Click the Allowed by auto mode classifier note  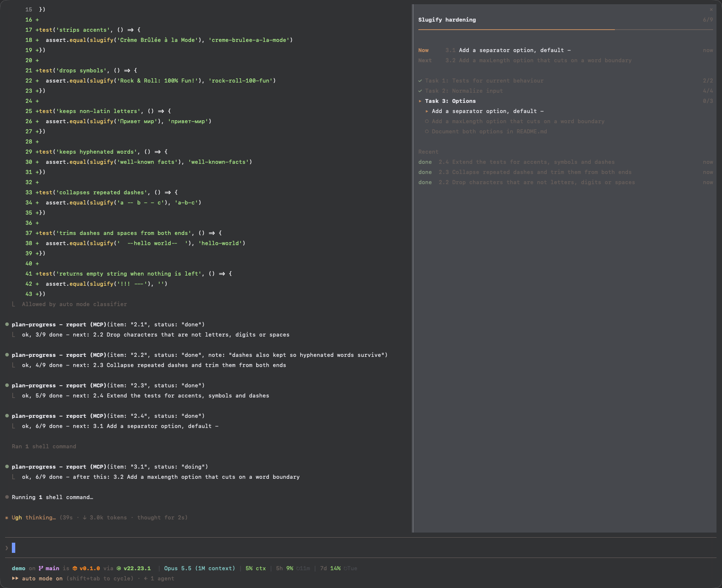75,304
